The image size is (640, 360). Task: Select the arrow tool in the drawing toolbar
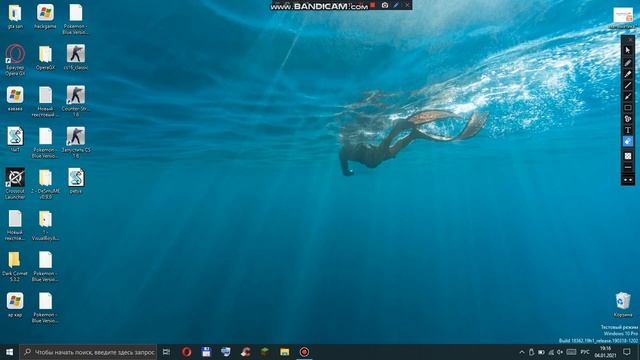[628, 96]
